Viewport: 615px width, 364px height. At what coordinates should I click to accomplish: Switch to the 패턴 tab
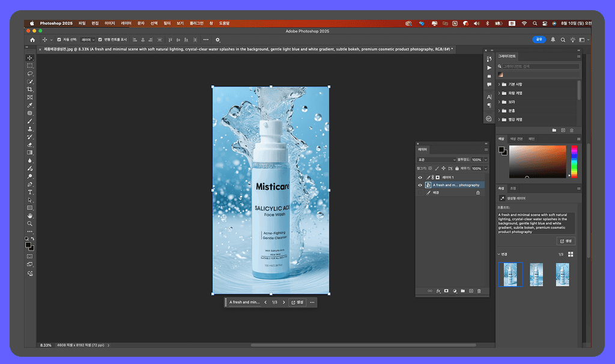pos(532,139)
